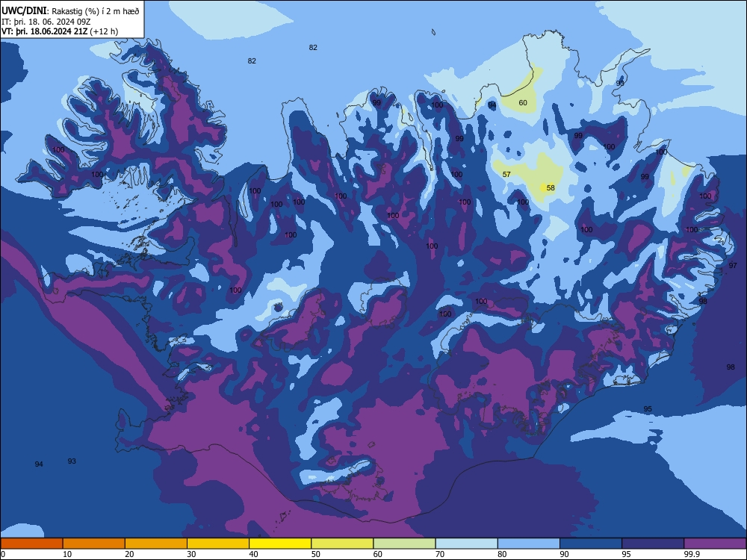
Task: Click the dark blue 90–95 legend swatch
Action: [591, 544]
